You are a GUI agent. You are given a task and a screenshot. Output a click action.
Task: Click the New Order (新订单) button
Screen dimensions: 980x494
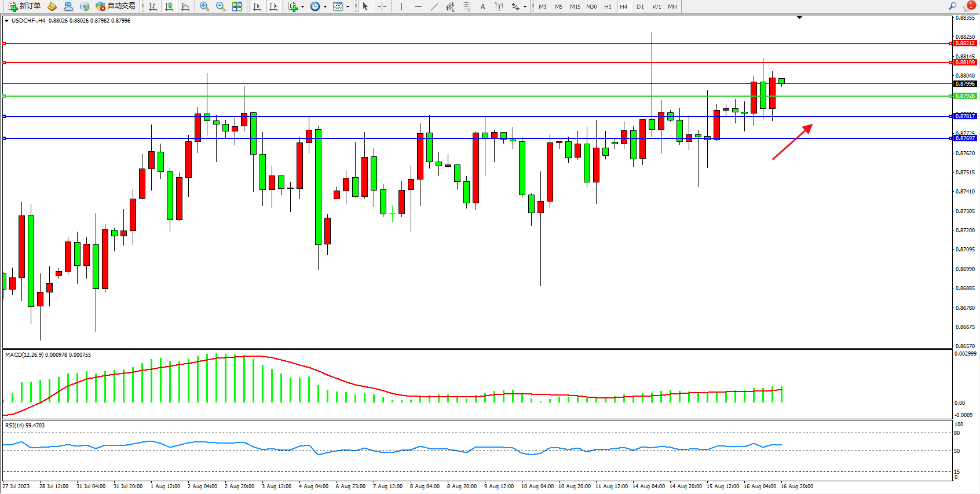(24, 6)
